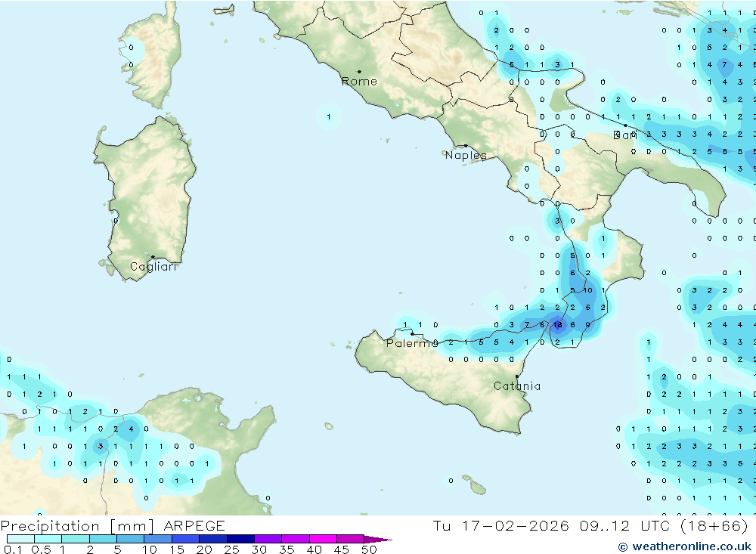This screenshot has height=554, width=756.
Task: Click the Cagliari city label
Action: pos(153,267)
